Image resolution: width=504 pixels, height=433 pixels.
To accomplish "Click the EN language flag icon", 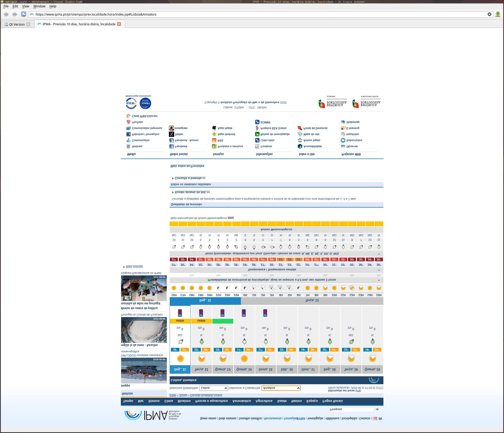I will [x=375, y=418].
